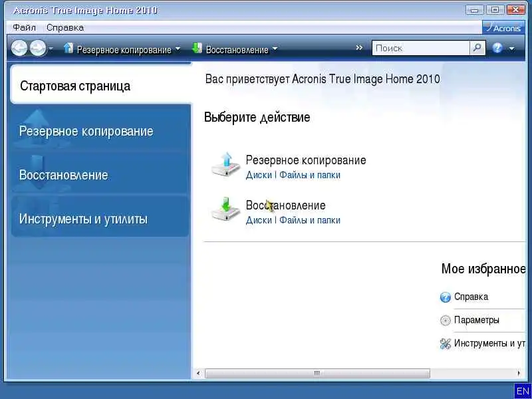Click the scrollbar left arrow

pos(198,374)
